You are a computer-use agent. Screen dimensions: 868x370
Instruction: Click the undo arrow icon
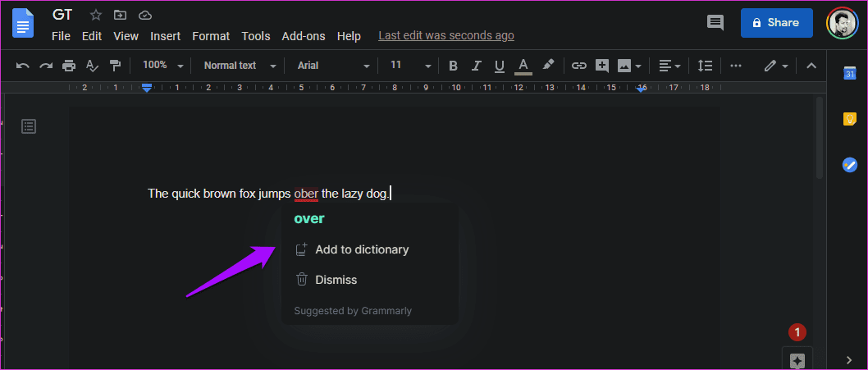coord(23,66)
